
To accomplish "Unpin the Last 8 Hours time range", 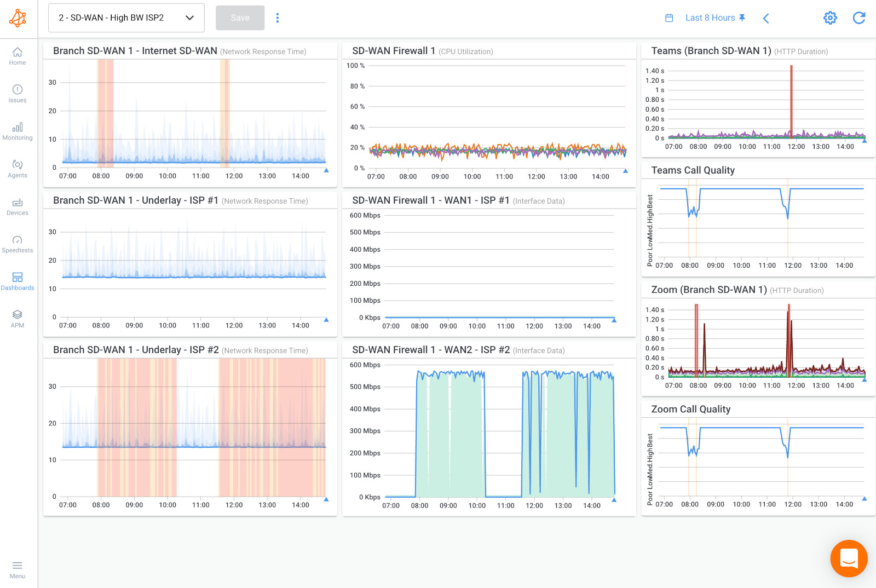I will pyautogui.click(x=742, y=18).
